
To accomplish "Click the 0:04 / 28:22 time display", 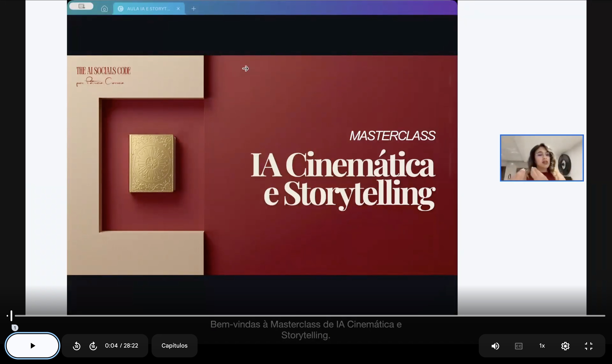I will [122, 346].
